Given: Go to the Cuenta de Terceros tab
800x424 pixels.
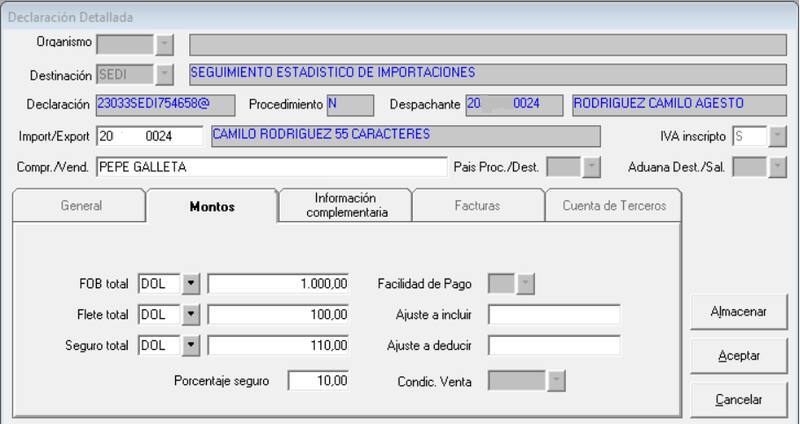Looking at the screenshot, I should click(x=612, y=206).
